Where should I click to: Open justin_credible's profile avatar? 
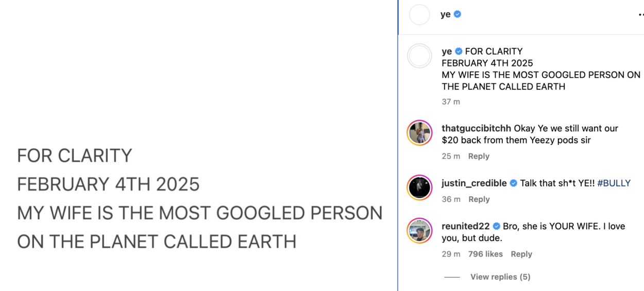tap(419, 187)
